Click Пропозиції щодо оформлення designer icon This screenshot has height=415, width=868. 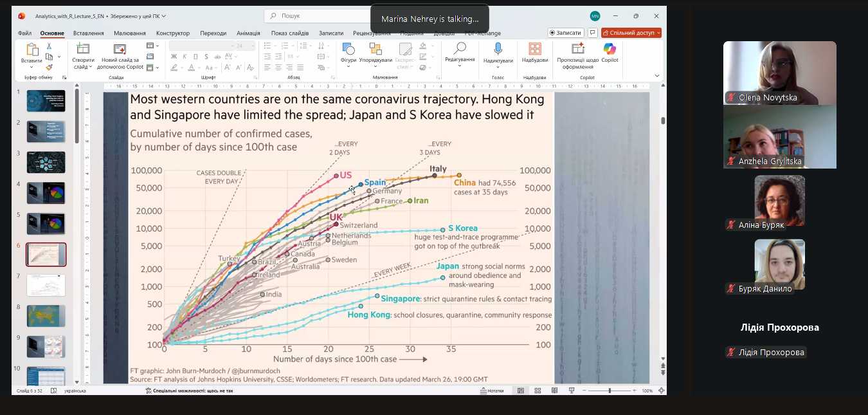(x=577, y=50)
